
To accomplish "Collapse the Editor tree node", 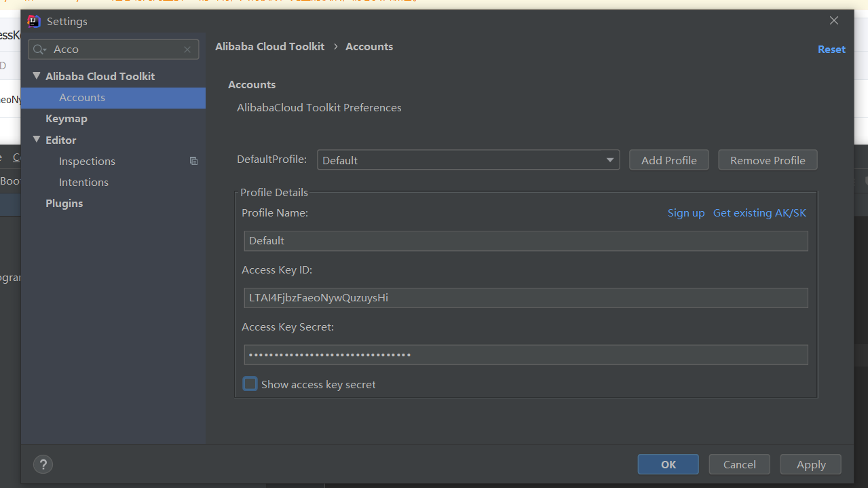I will (37, 140).
